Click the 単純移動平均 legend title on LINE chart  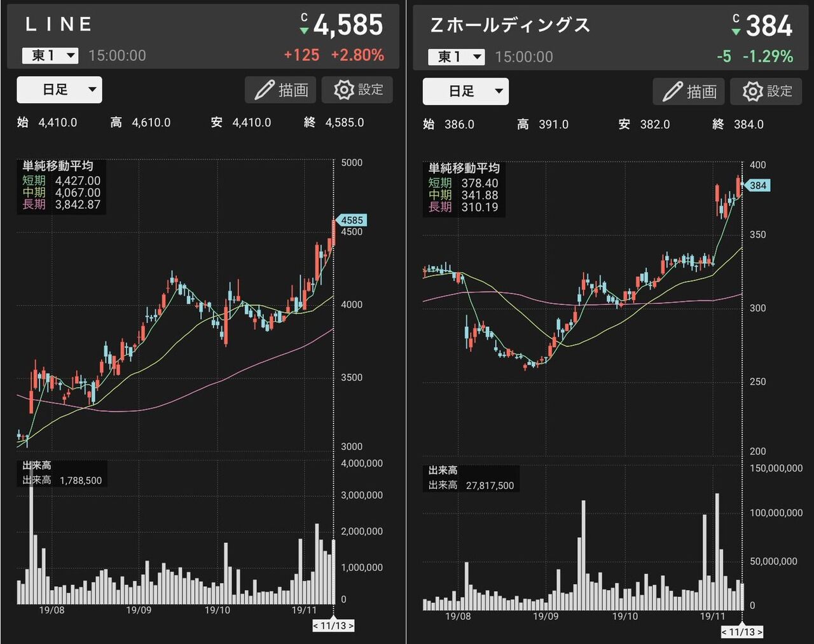point(58,166)
